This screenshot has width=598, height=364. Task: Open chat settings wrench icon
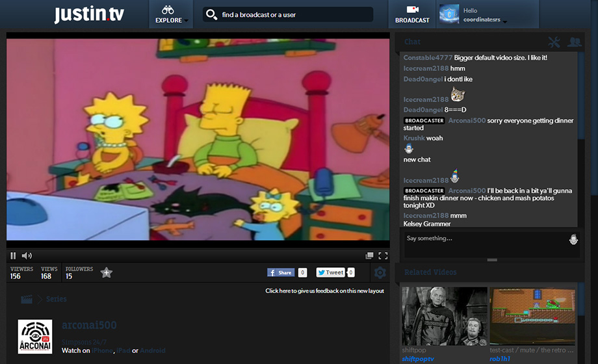point(554,42)
